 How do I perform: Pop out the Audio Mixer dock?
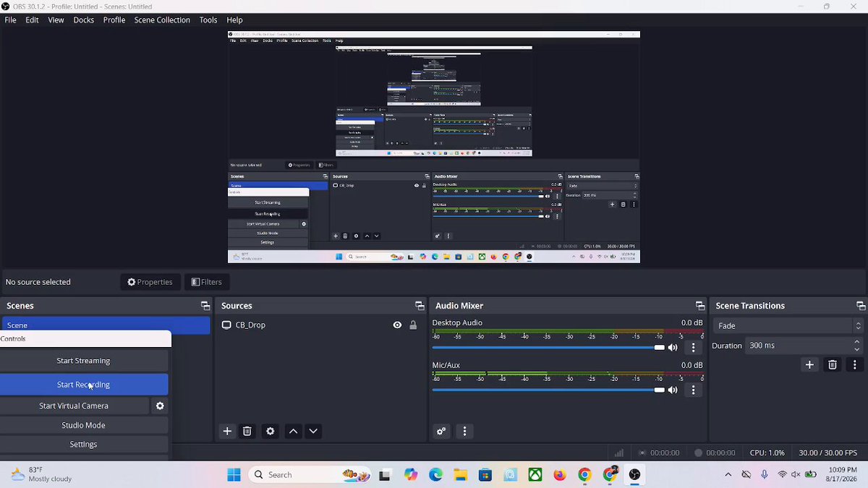[x=699, y=306]
